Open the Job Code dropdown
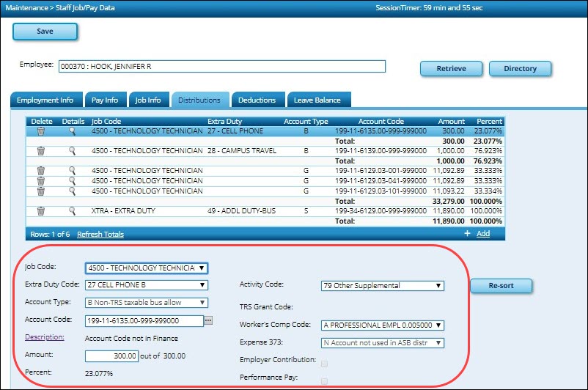The height and width of the screenshot is (390, 588). pos(147,268)
